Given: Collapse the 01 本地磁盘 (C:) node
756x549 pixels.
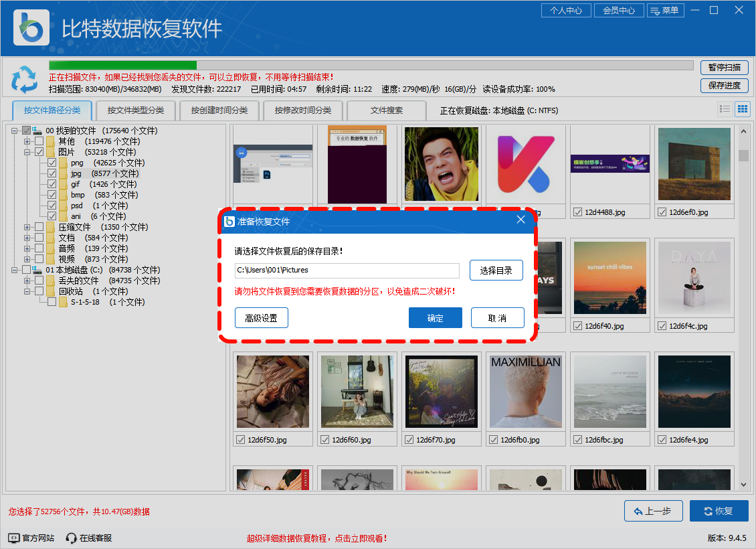Looking at the screenshot, I should [x=15, y=270].
